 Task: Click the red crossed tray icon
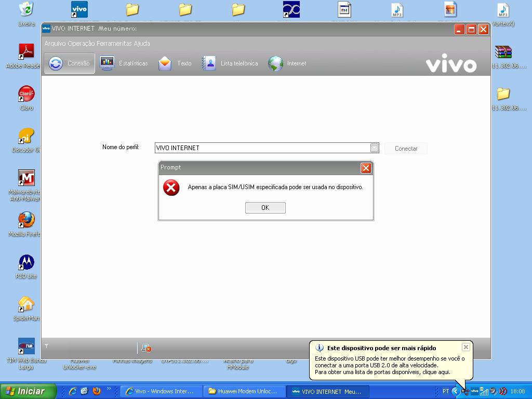[503, 392]
